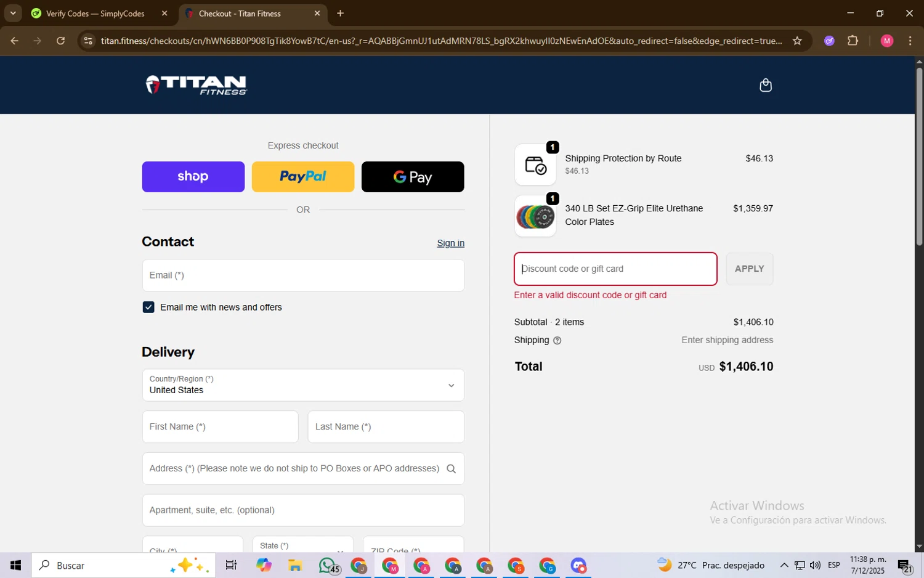The width and height of the screenshot is (924, 578).
Task: Show hidden system tray icons
Action: [x=784, y=565]
